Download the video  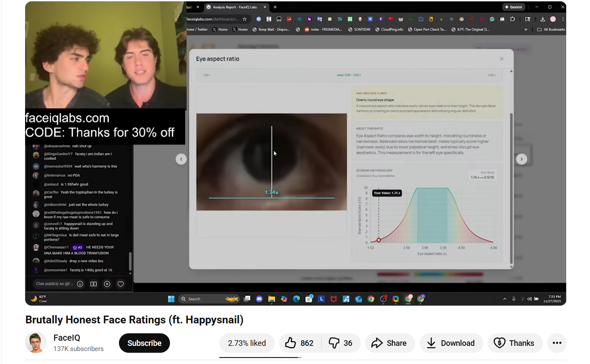(x=451, y=343)
